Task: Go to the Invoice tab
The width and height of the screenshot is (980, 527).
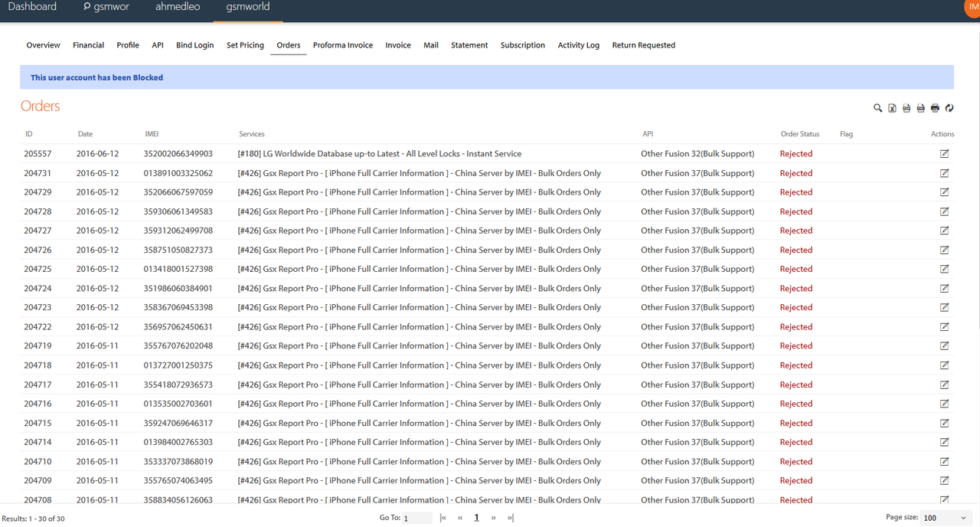Action: pyautogui.click(x=398, y=45)
